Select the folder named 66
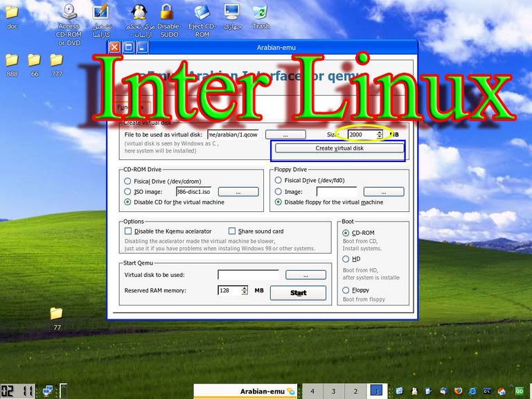 [34, 66]
